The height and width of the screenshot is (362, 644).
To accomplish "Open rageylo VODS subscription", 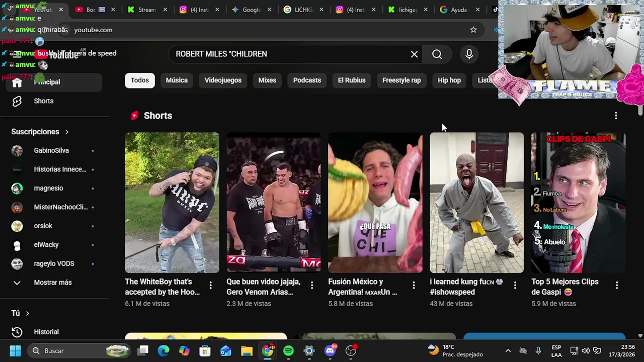I will 54,263.
